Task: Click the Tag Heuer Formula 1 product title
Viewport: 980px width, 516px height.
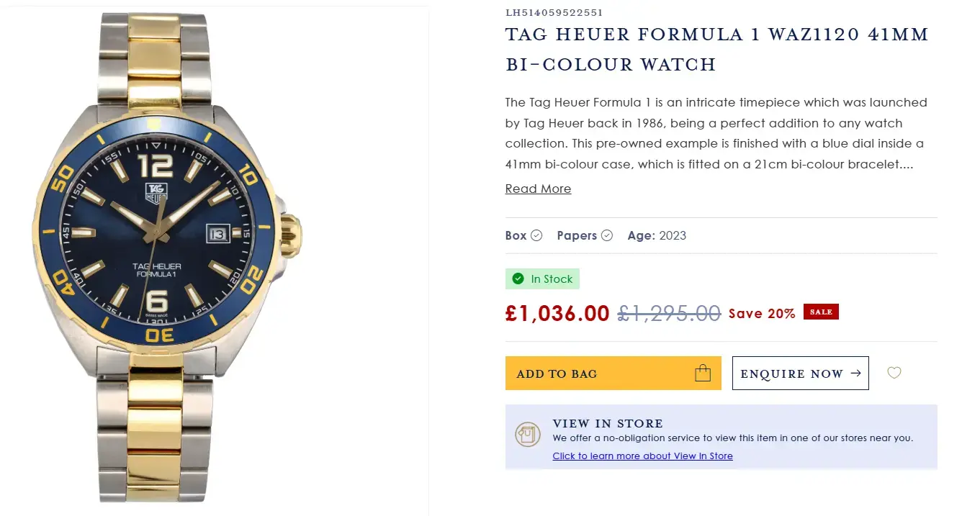Action: (716, 49)
